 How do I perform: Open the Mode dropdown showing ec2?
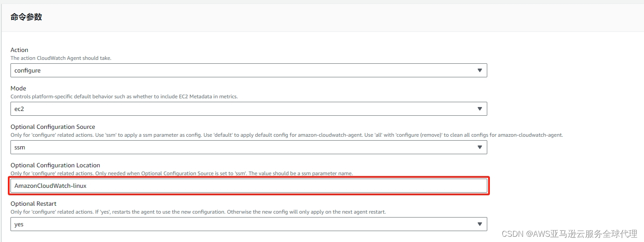248,109
